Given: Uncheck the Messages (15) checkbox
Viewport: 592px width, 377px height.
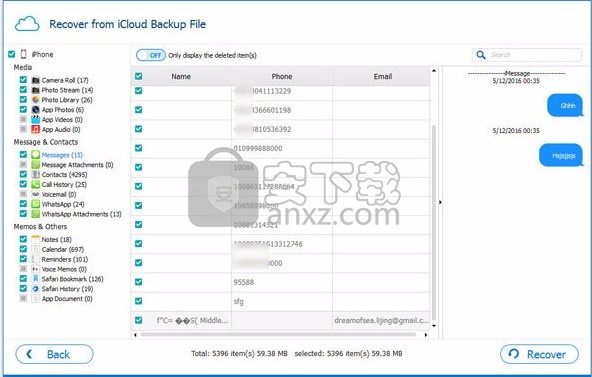Looking at the screenshot, I should [23, 154].
